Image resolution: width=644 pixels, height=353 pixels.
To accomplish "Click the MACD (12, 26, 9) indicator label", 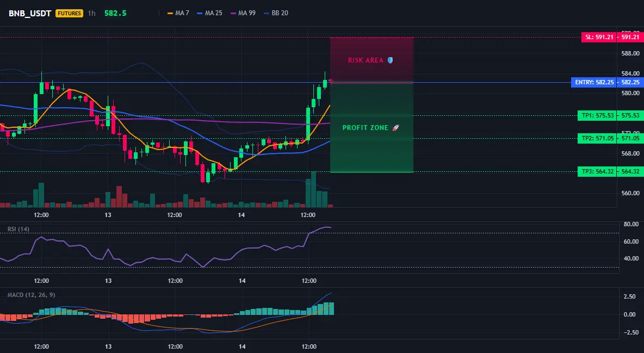I will (31, 295).
